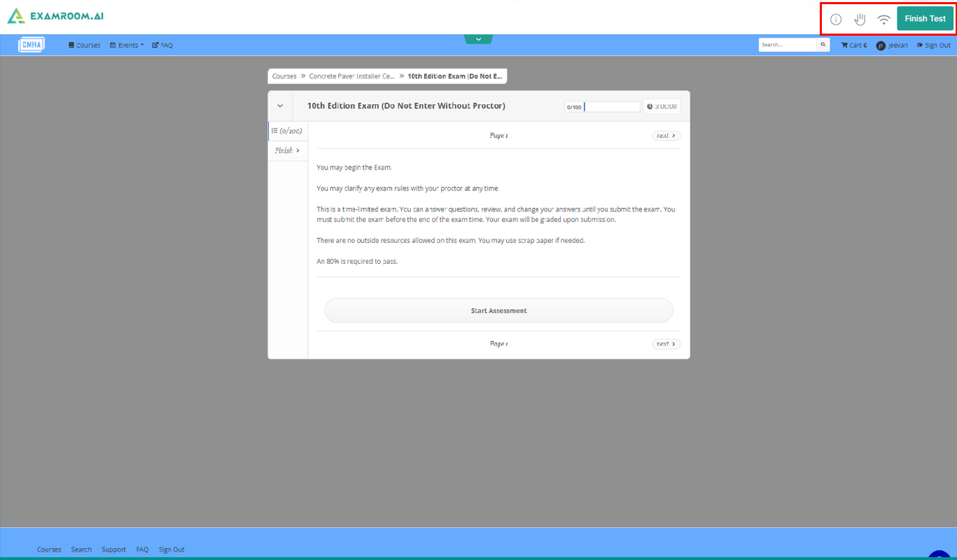Click the top next page button

pyautogui.click(x=666, y=136)
